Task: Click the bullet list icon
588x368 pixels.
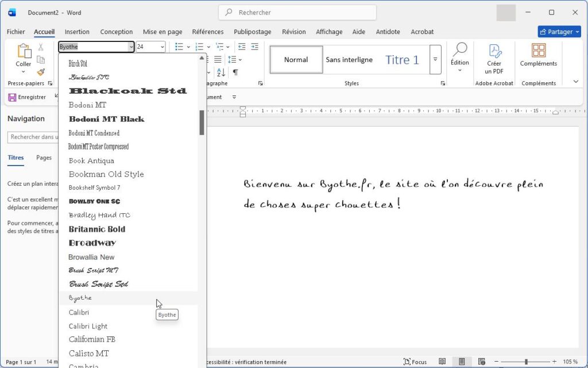Action: click(179, 47)
